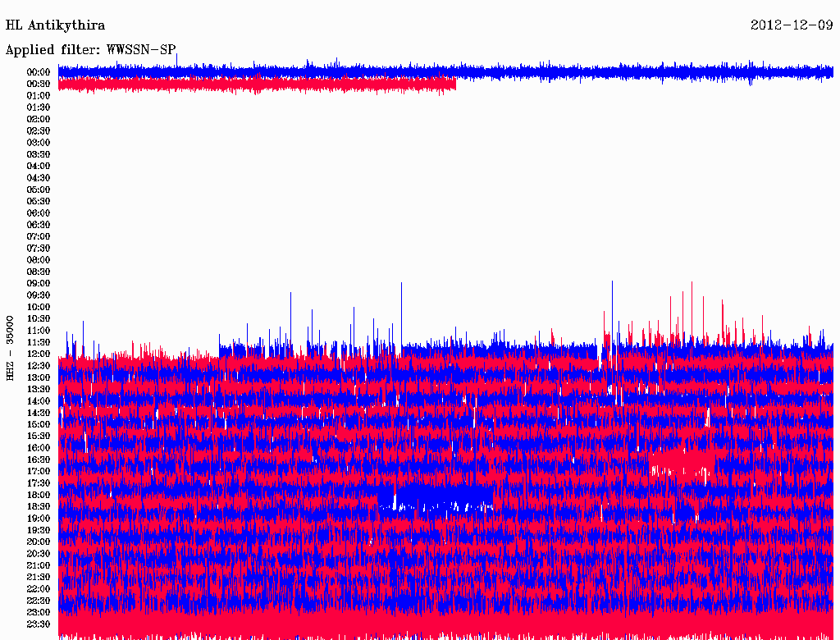Select the 07:00 time label
The width and height of the screenshot is (840, 640).
39,236
